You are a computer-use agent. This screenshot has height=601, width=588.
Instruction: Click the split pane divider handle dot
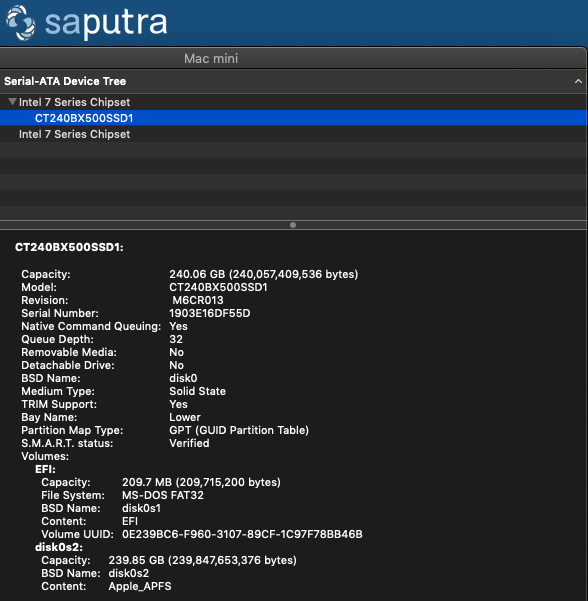[293, 225]
